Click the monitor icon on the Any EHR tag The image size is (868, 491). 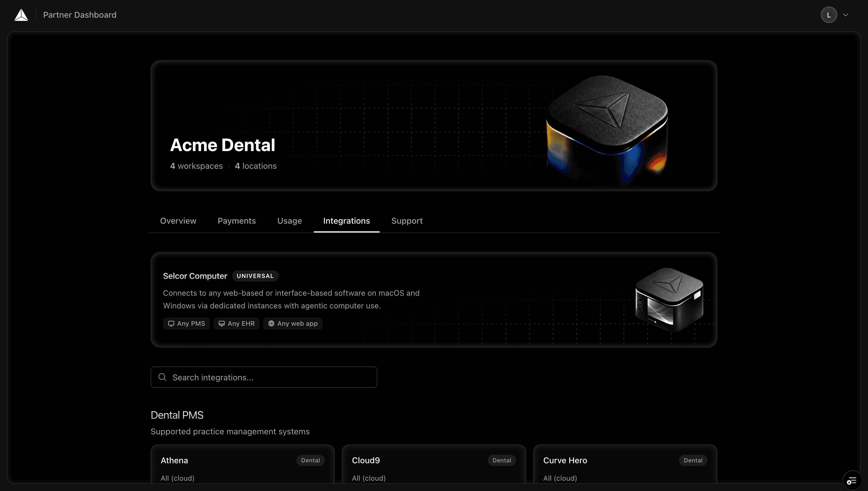click(221, 323)
